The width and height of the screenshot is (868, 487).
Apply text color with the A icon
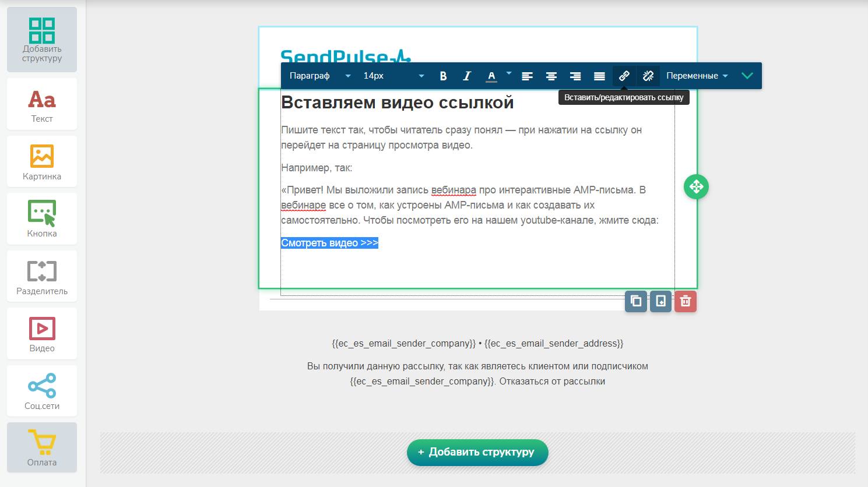(x=491, y=76)
